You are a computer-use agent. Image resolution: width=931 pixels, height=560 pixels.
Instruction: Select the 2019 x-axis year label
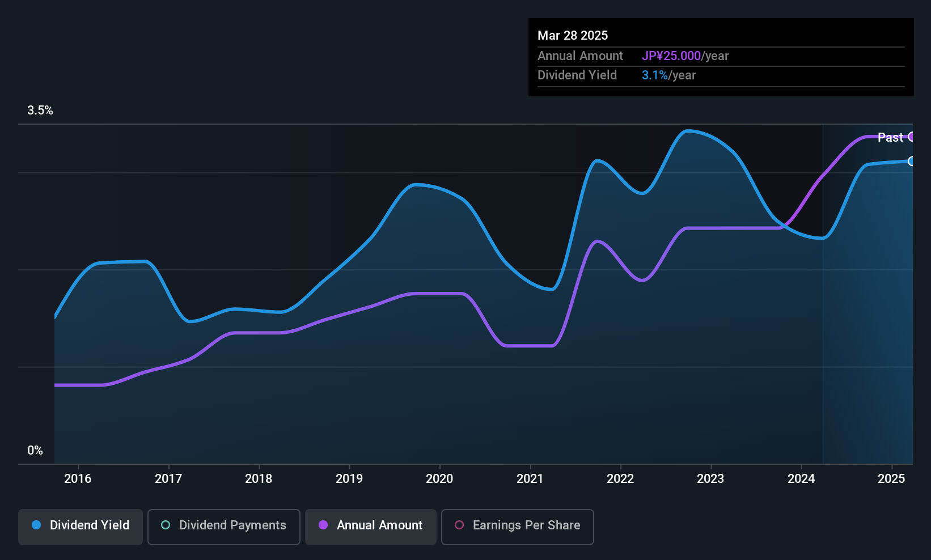[x=349, y=478]
